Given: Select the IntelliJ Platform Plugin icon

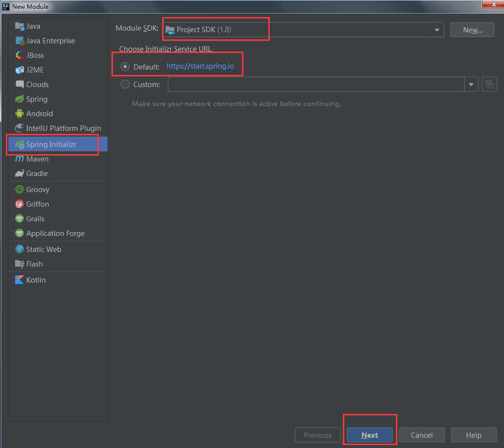Looking at the screenshot, I should tap(19, 128).
